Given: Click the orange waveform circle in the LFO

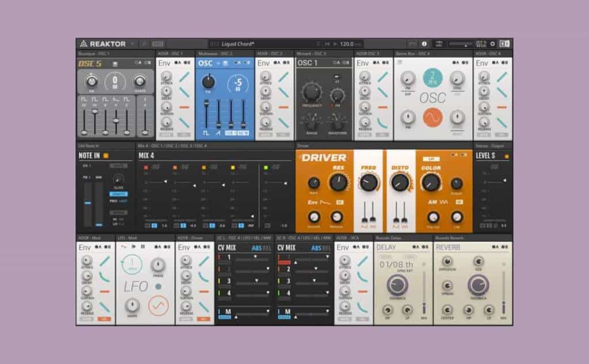Looking at the screenshot, I should [x=158, y=306].
